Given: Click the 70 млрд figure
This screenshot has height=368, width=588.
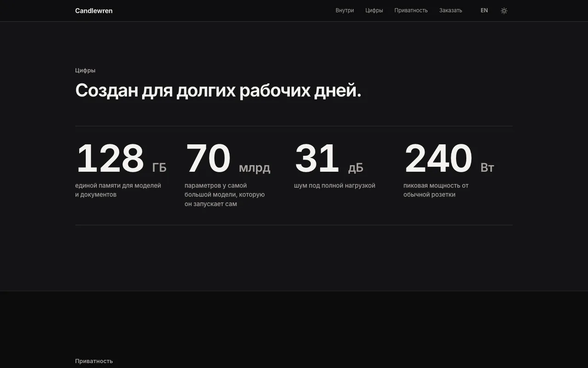Looking at the screenshot, I should point(227,158).
